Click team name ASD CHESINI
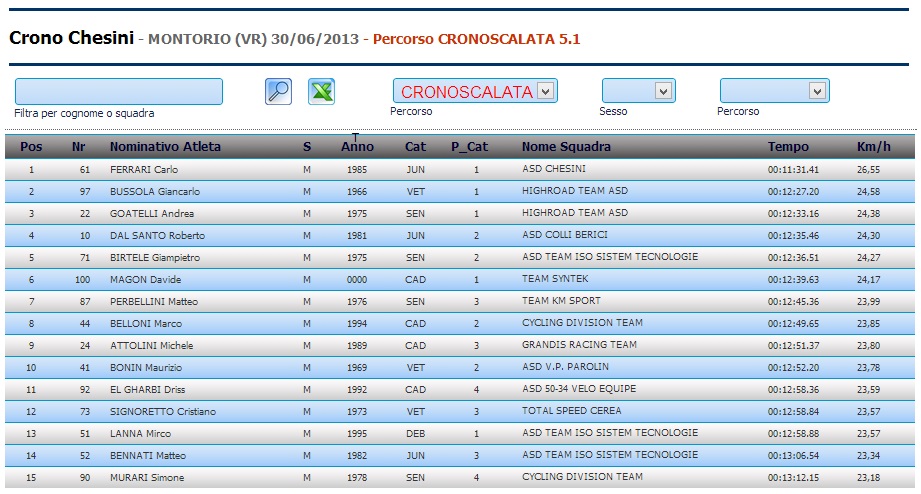Viewport: 921px width, 494px height. [x=554, y=169]
